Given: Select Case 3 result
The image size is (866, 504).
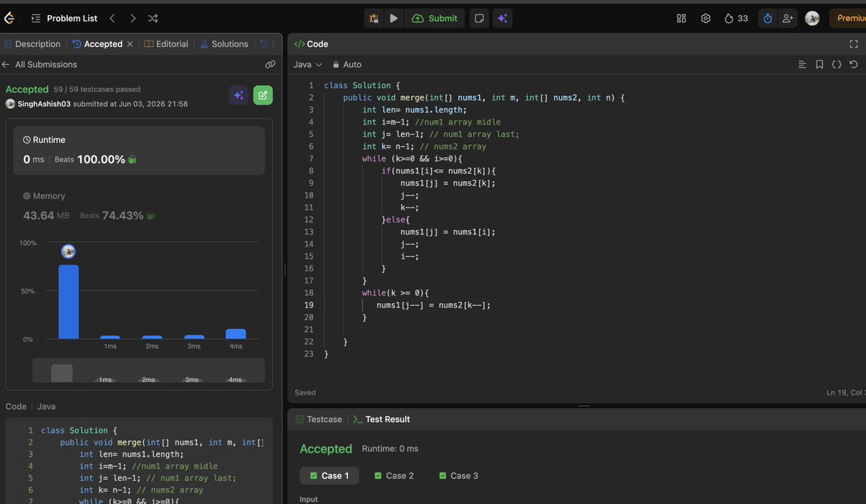Looking at the screenshot, I should (x=458, y=476).
